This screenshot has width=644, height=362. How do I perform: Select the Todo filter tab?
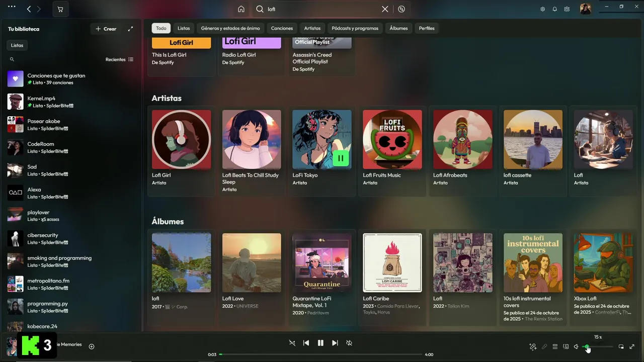coord(161,28)
